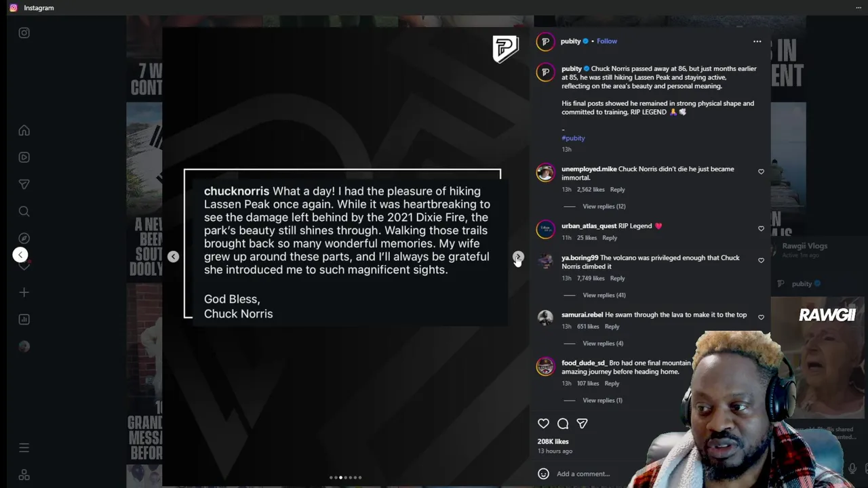
Task: Share the post with the paper-plane icon
Action: click(582, 424)
